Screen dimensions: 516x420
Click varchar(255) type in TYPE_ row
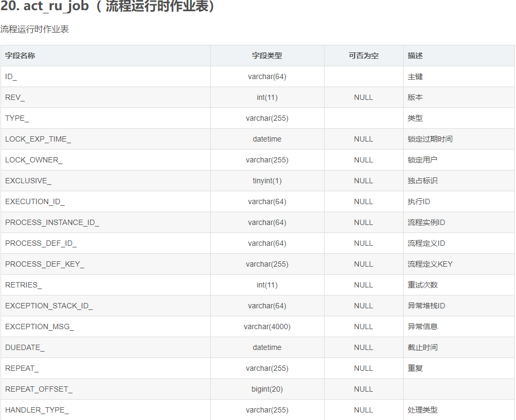(267, 118)
